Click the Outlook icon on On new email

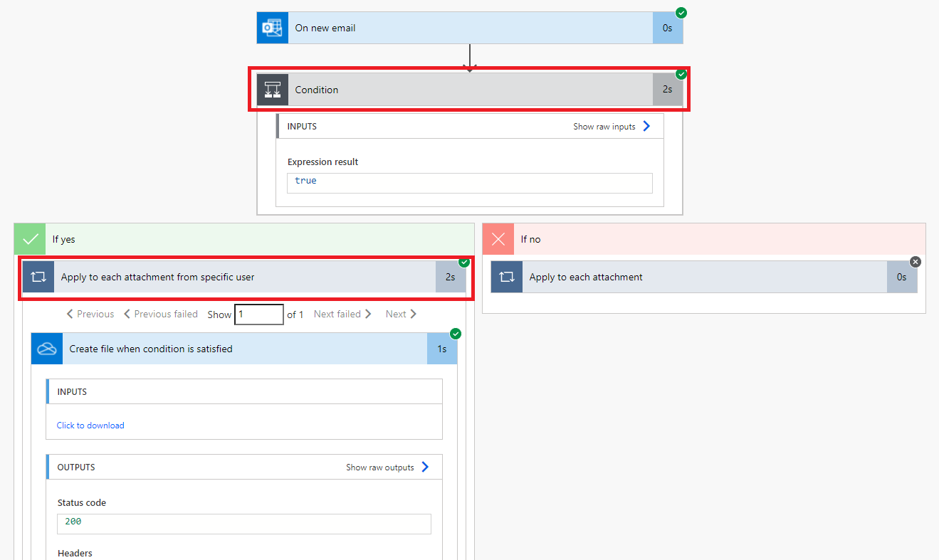point(273,28)
